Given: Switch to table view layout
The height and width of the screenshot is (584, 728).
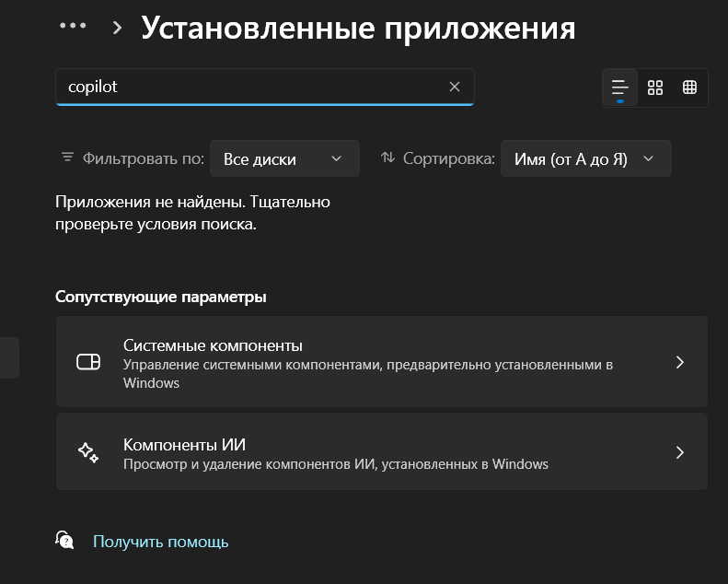Looking at the screenshot, I should pos(689,88).
